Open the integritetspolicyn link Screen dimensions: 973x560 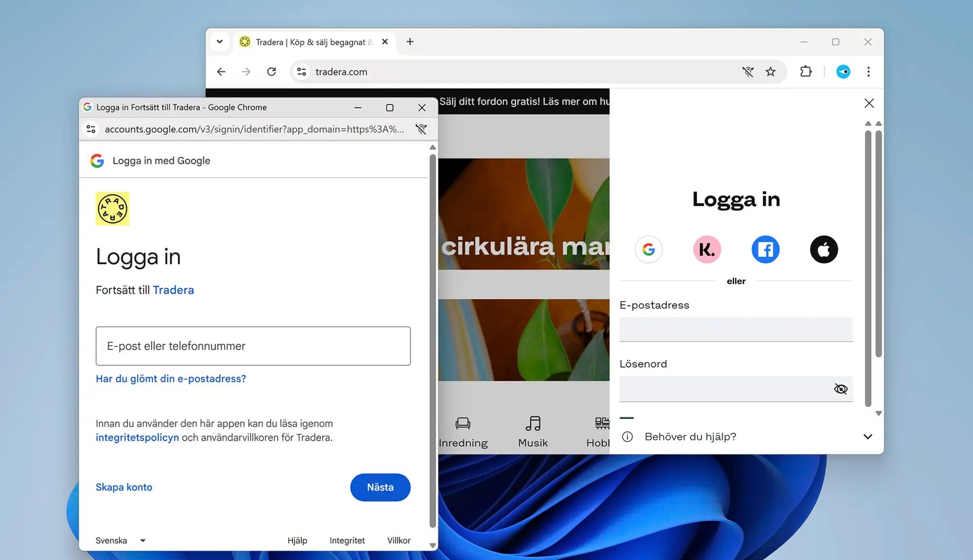137,437
